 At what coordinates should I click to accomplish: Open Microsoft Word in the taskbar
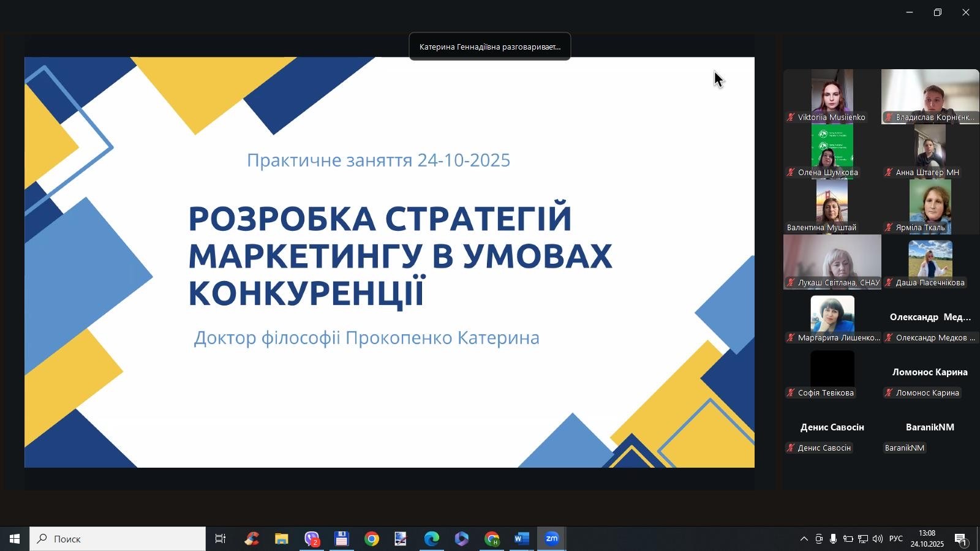click(521, 539)
